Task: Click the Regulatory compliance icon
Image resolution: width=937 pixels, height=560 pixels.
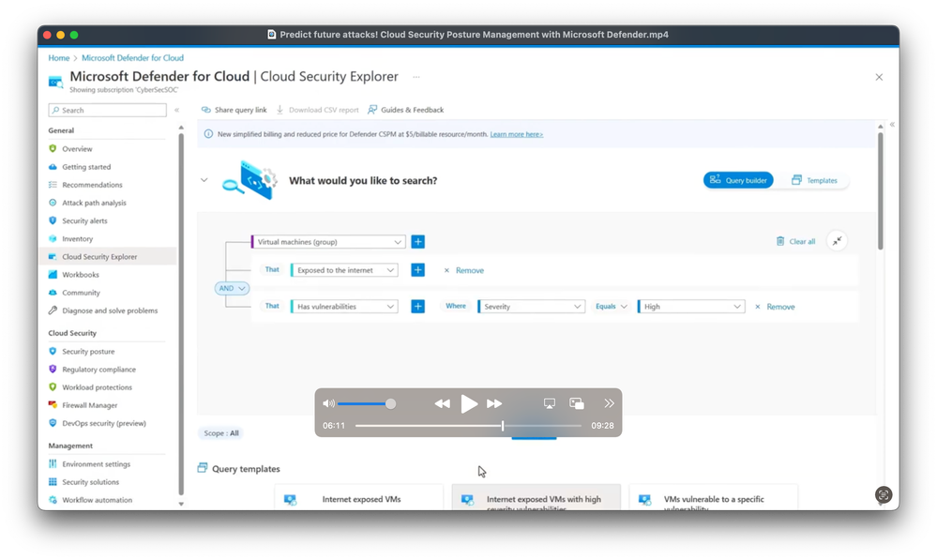Action: [x=53, y=370]
